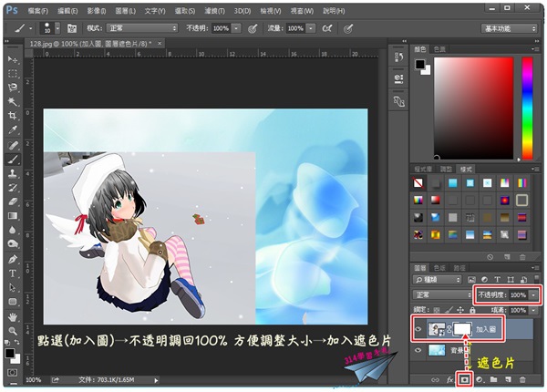
Task: Select the Lasso tool
Action: point(13,88)
